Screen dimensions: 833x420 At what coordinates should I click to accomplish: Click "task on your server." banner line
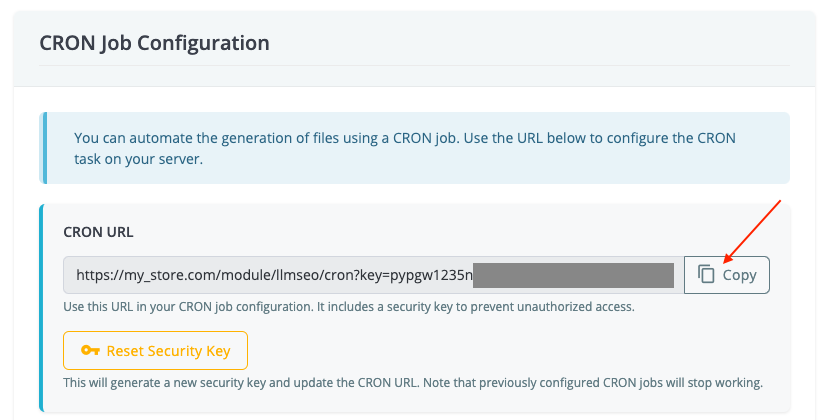pos(139,159)
